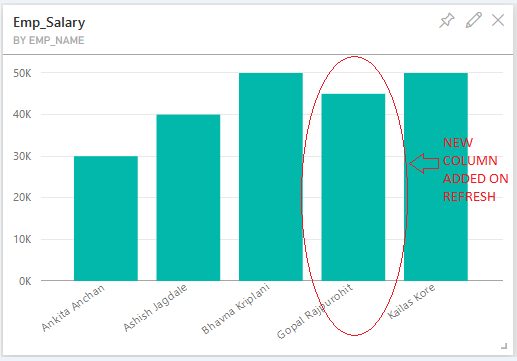Click the 30K axis value

(x=22, y=156)
